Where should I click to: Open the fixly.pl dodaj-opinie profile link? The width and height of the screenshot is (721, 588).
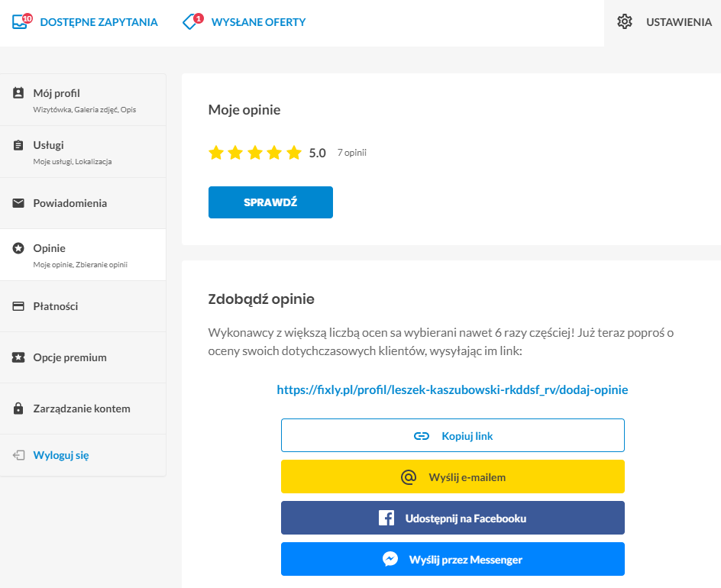click(452, 390)
